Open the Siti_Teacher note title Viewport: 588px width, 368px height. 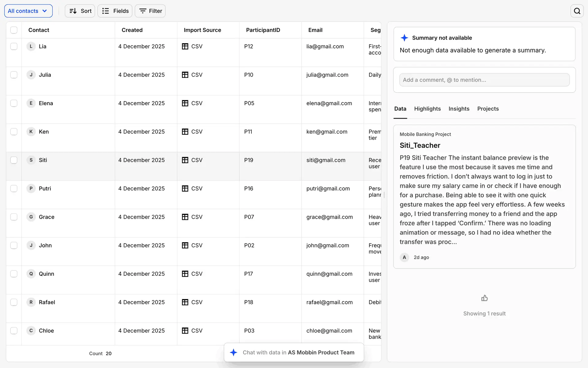point(420,145)
